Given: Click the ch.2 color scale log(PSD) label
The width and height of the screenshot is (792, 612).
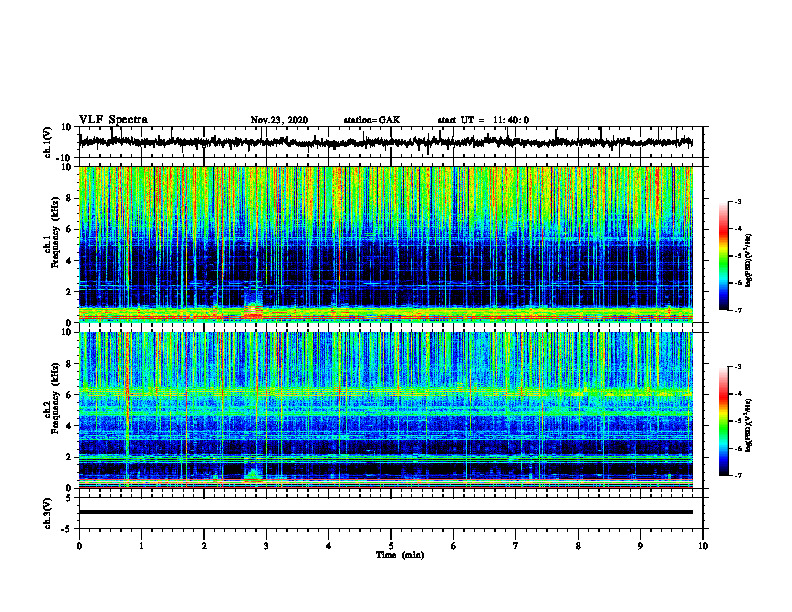Looking at the screenshot, I should click(x=749, y=425).
